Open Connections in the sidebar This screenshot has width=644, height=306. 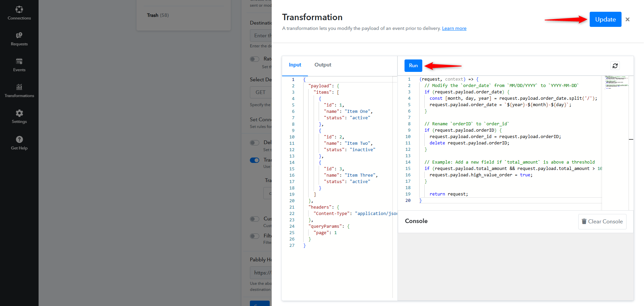19,13
